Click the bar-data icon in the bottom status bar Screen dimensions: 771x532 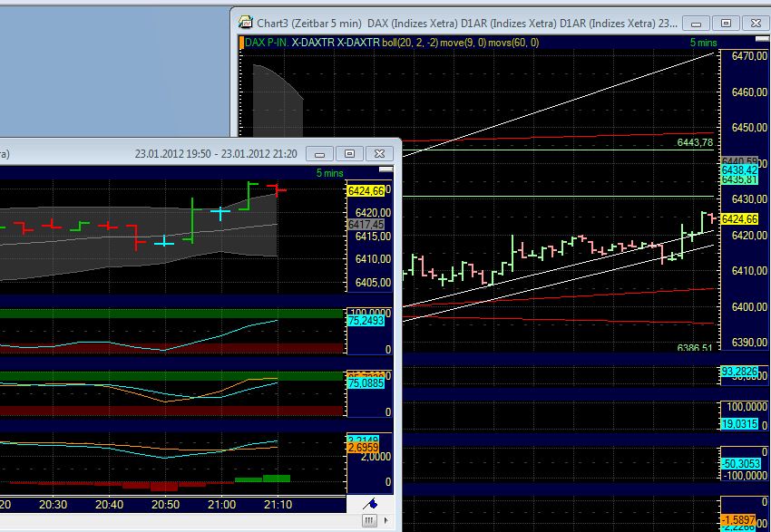click(x=368, y=520)
